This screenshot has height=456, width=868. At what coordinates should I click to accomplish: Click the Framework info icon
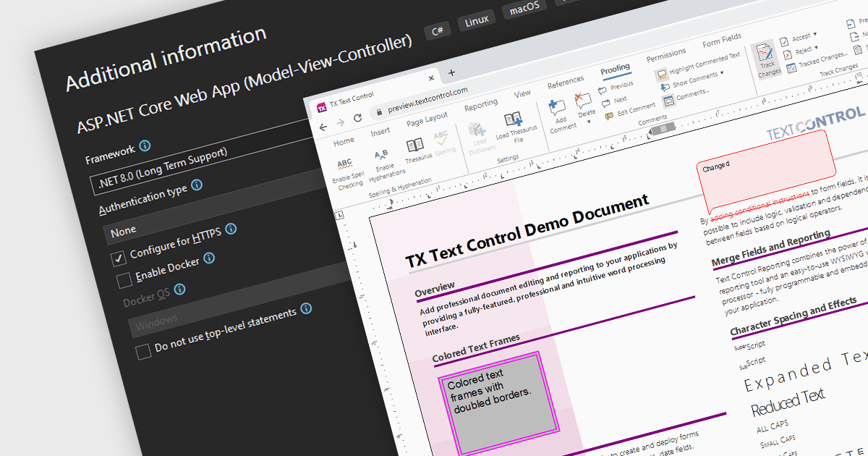coord(145,145)
